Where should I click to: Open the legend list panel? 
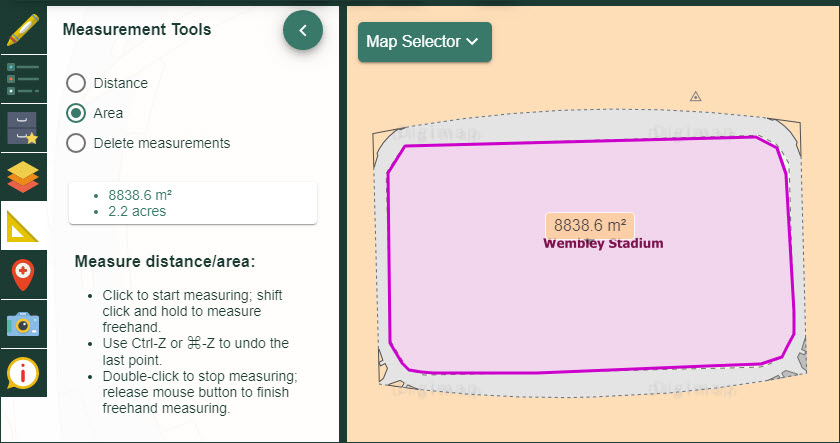(23, 78)
